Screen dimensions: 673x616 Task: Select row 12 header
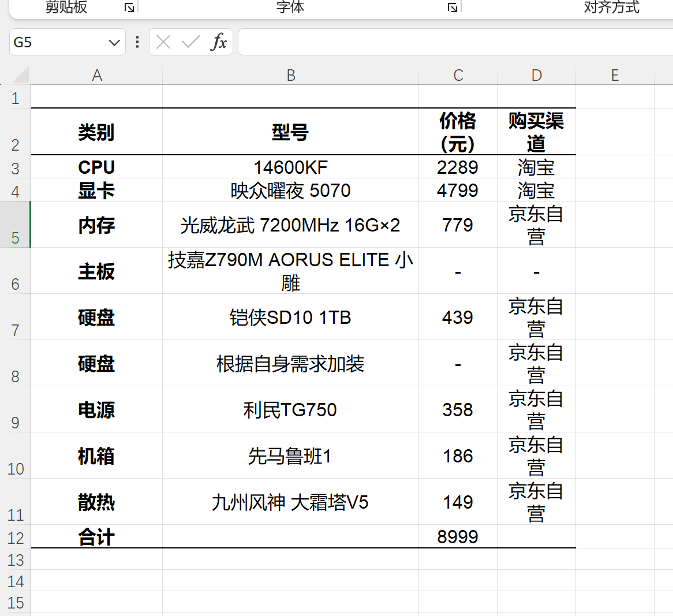tap(16, 536)
